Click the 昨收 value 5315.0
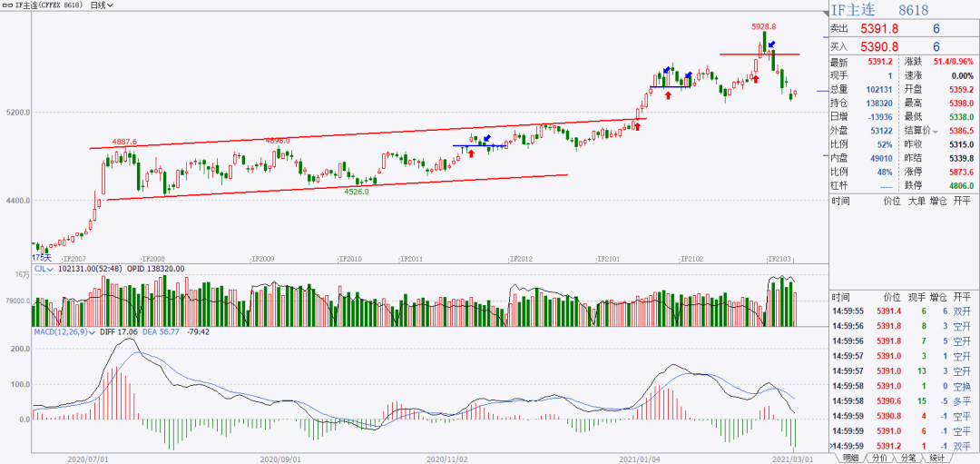This screenshot has height=464, width=980. 961,144
